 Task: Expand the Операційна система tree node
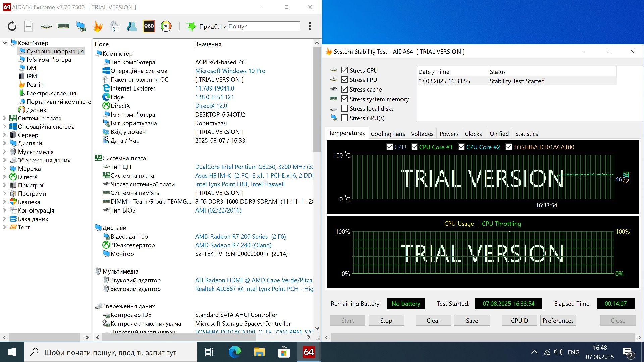click(5, 126)
